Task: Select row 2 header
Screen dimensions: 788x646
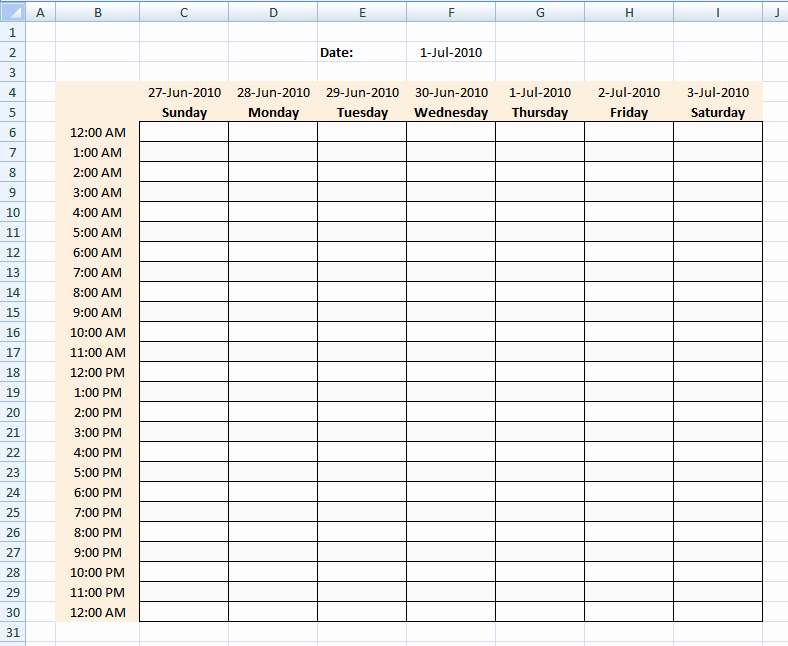Action: pyautogui.click(x=13, y=52)
